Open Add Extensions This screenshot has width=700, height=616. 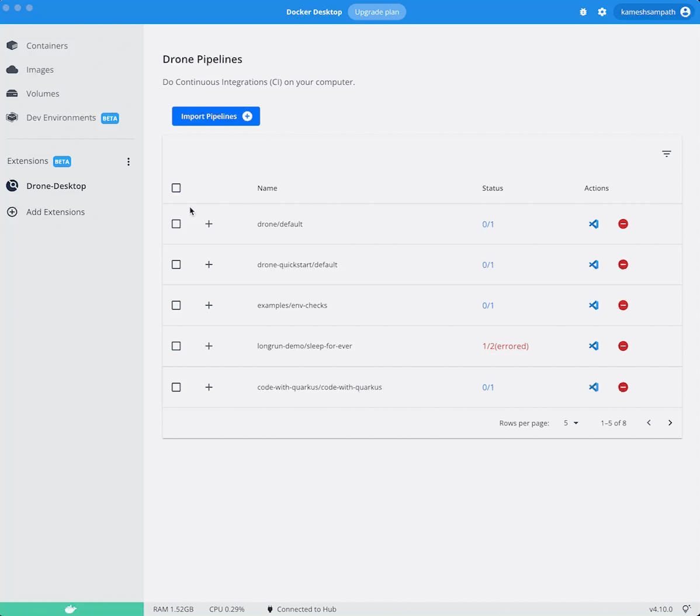click(56, 212)
